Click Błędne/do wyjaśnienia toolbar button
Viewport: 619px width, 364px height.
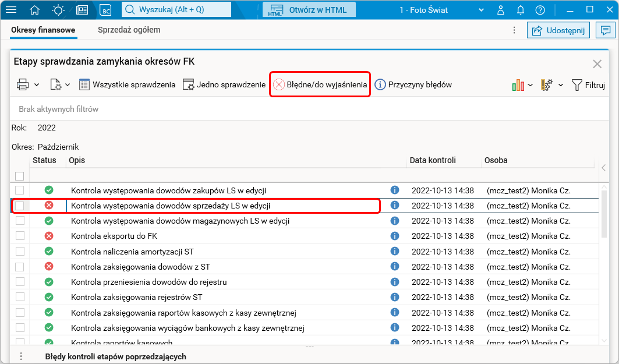(x=320, y=84)
